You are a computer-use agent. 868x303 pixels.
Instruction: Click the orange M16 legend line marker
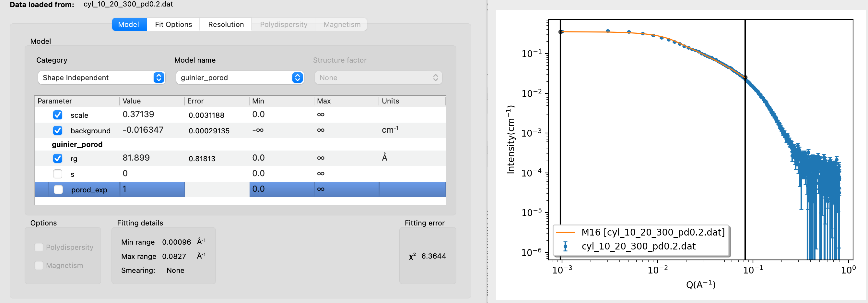565,232
